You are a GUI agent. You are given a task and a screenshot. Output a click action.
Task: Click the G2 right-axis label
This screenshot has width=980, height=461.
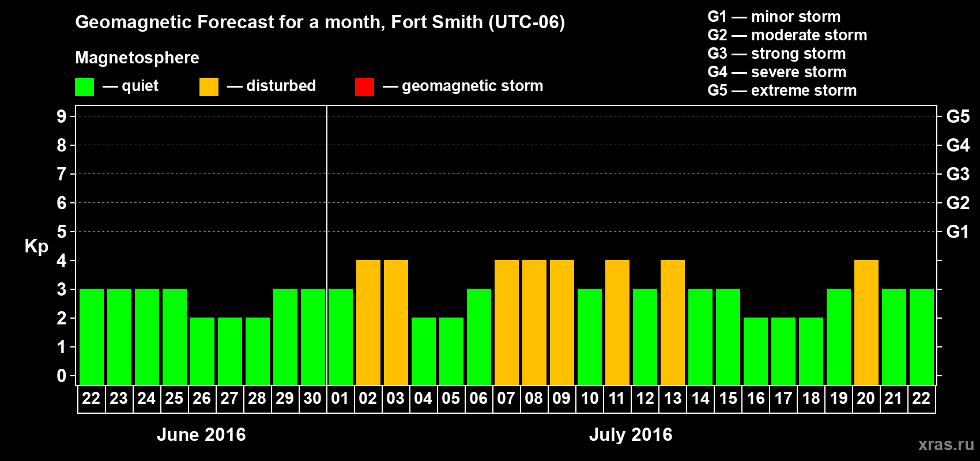click(958, 203)
